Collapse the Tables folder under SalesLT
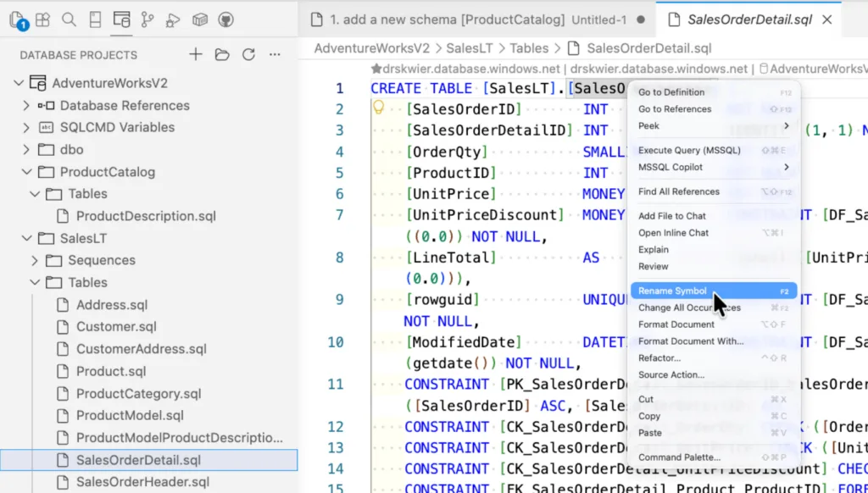 coord(35,283)
